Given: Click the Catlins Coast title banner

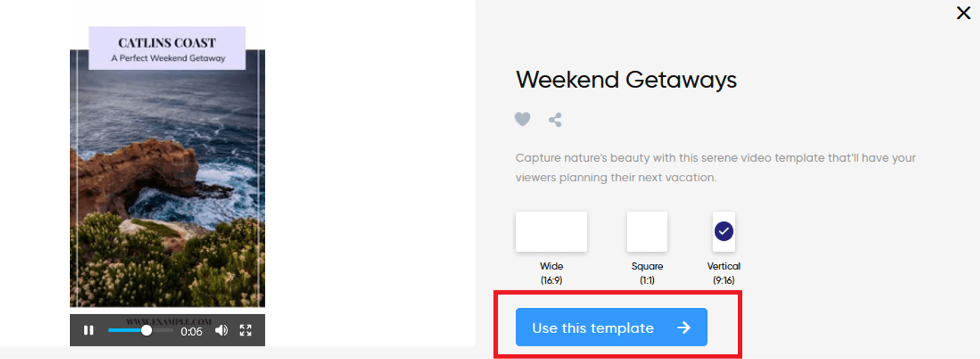Looking at the screenshot, I should (167, 49).
